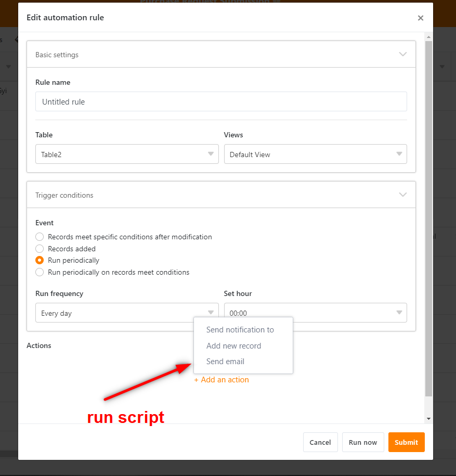Click the 'Basic settings' section header text
Screen dimensions: 456x476
57,55
